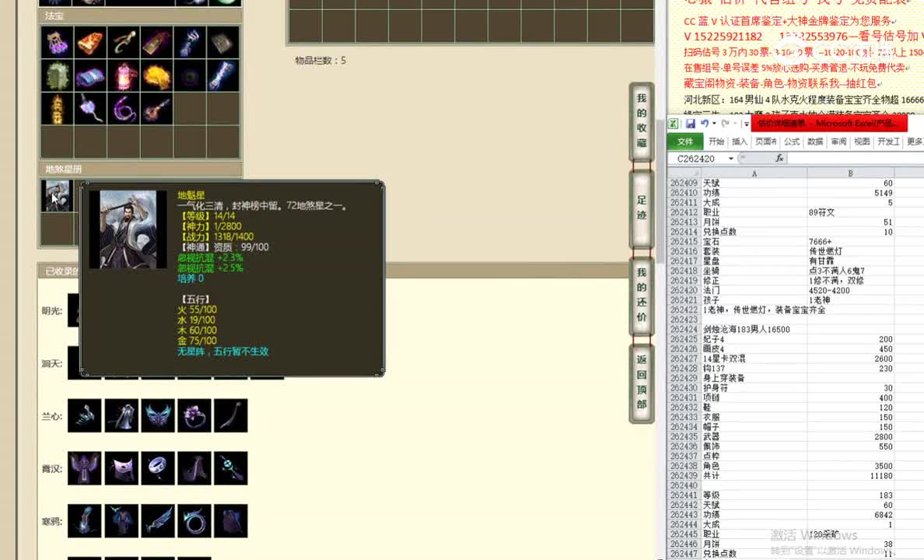Click the lavender whisk artifact icon

(90, 108)
